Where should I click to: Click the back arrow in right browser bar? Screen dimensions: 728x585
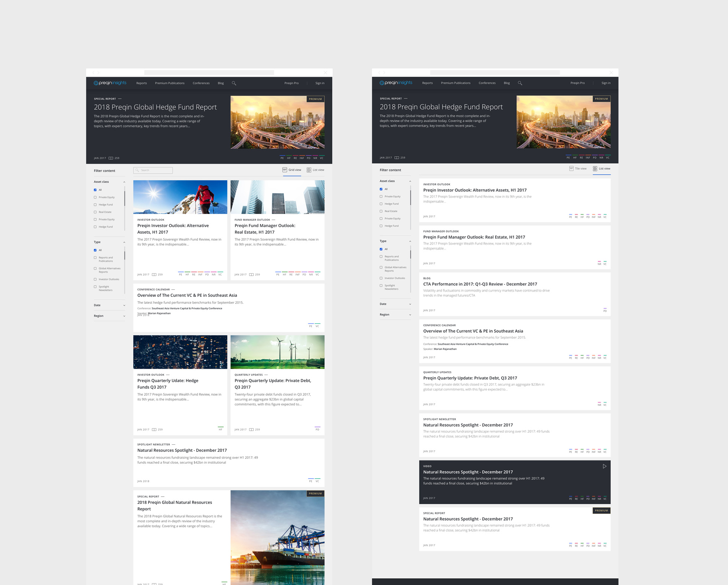point(379,73)
